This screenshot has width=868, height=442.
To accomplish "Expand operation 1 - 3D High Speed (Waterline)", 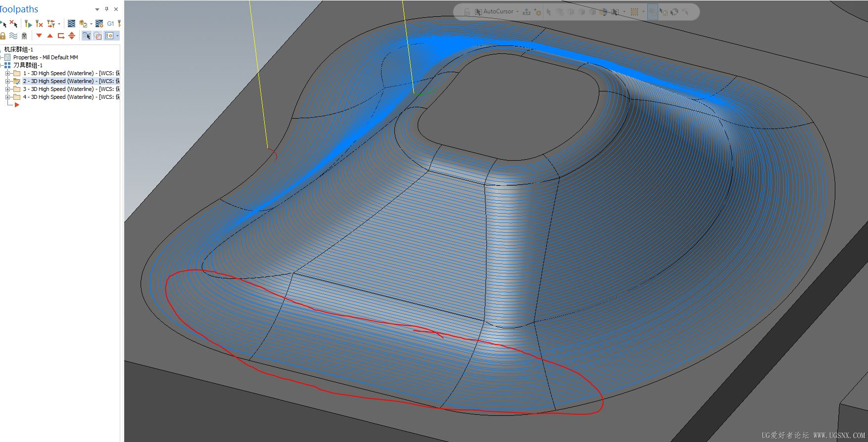I will point(7,73).
